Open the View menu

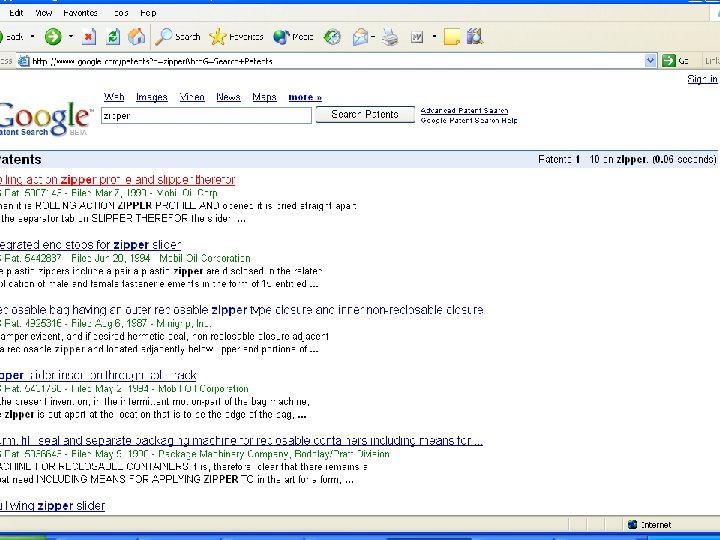pos(44,13)
